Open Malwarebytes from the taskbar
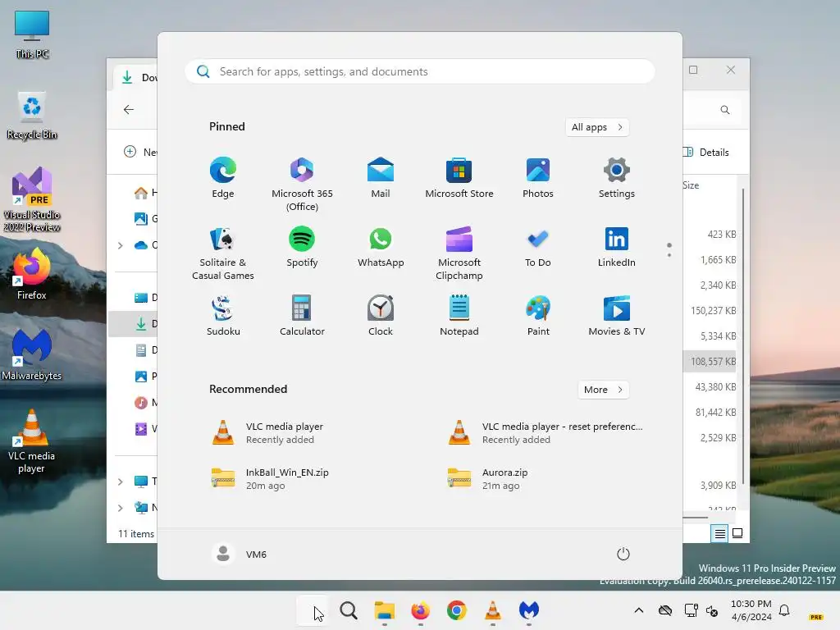 [529, 610]
